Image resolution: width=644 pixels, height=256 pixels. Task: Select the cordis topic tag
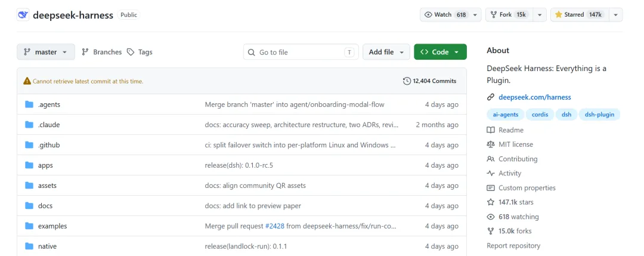coord(540,115)
